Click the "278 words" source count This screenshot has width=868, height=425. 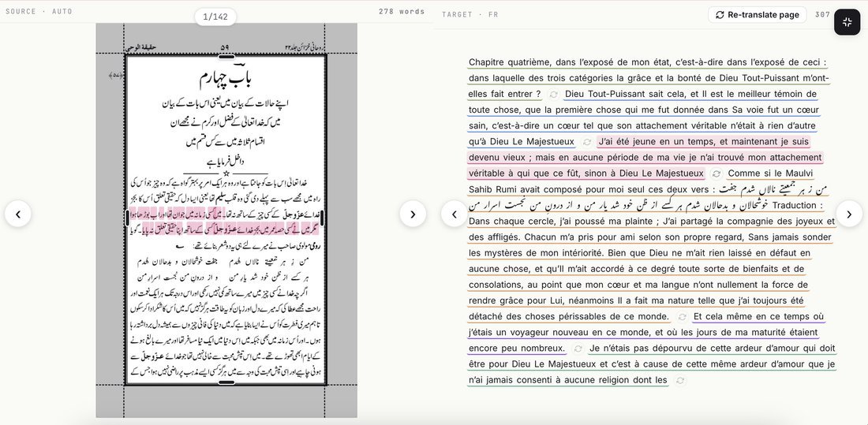click(402, 11)
